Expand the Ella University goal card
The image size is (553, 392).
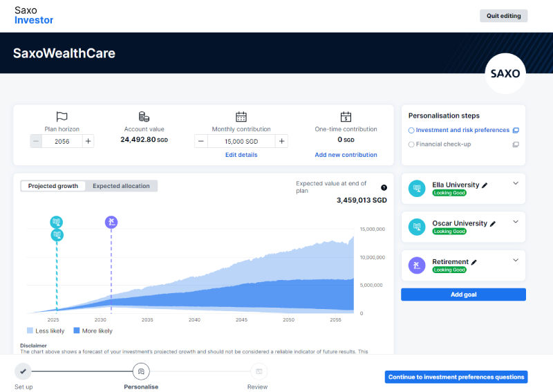515,183
